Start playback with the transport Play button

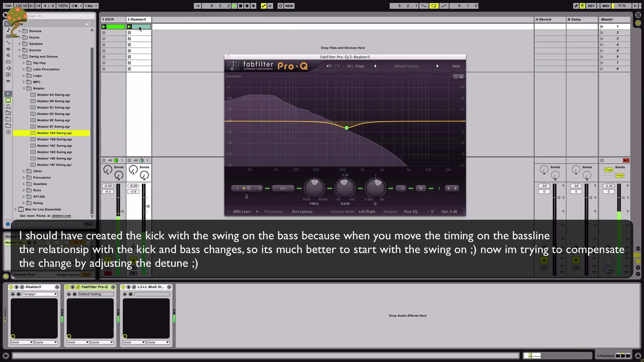coord(234,6)
